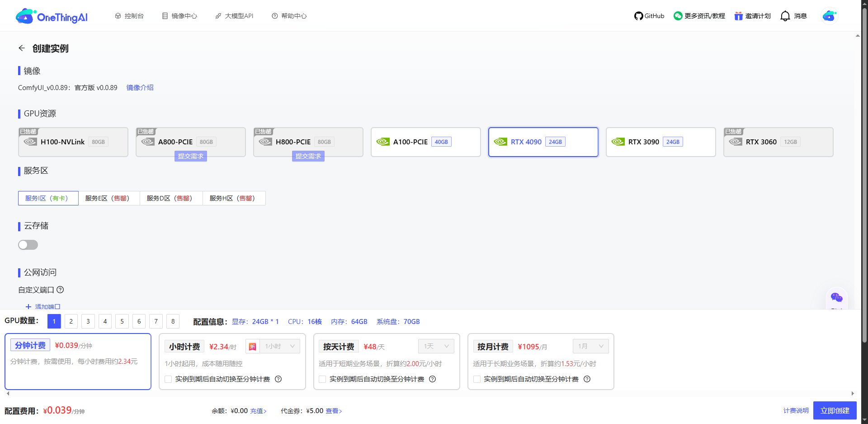Choose the 按月计费 billing card
Image resolution: width=868 pixels, height=424 pixels.
pyautogui.click(x=541, y=362)
